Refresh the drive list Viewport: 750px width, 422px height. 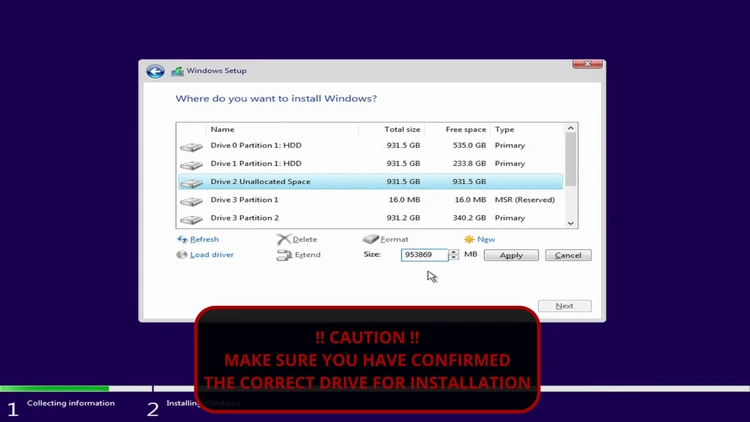(204, 239)
